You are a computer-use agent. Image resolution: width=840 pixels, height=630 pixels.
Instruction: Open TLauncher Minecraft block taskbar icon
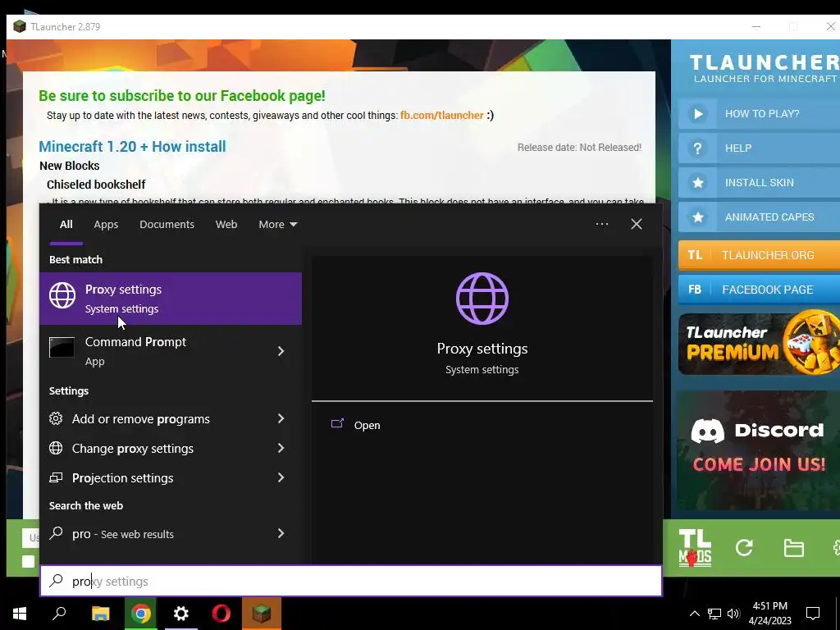point(262,614)
